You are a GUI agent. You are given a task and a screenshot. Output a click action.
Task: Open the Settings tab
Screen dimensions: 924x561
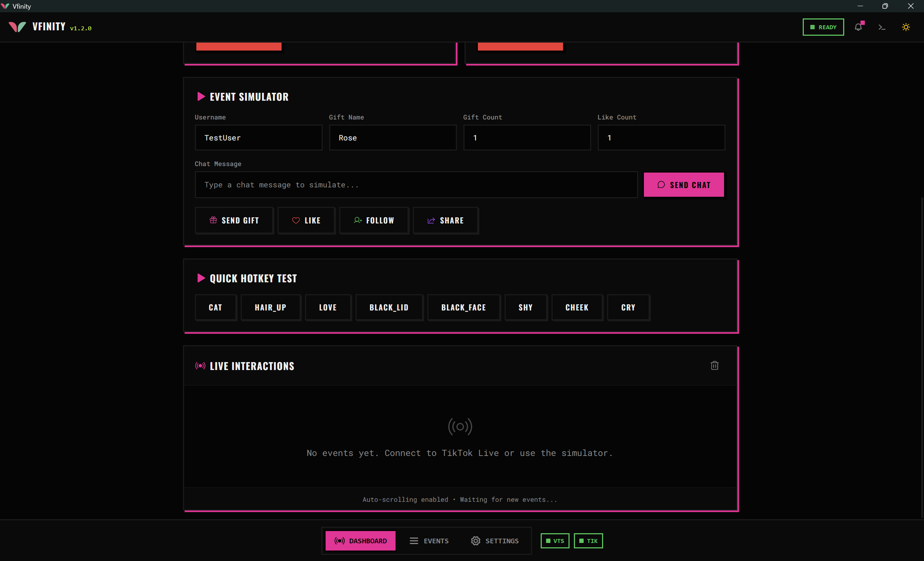pos(495,540)
